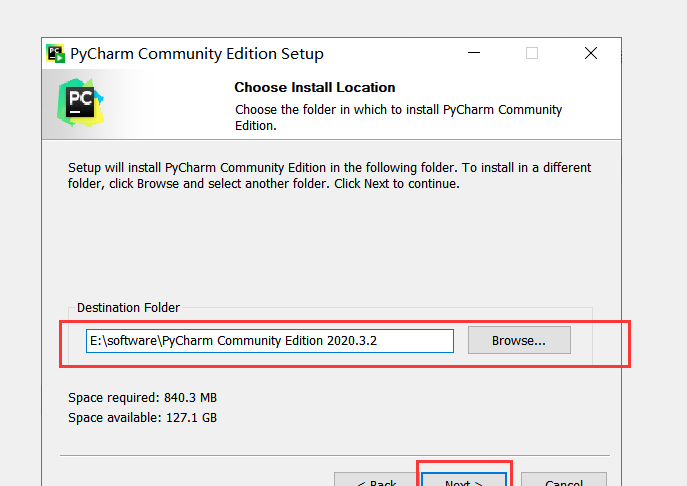This screenshot has width=687, height=486.
Task: Click the disabled maximize button
Action: coord(532,53)
